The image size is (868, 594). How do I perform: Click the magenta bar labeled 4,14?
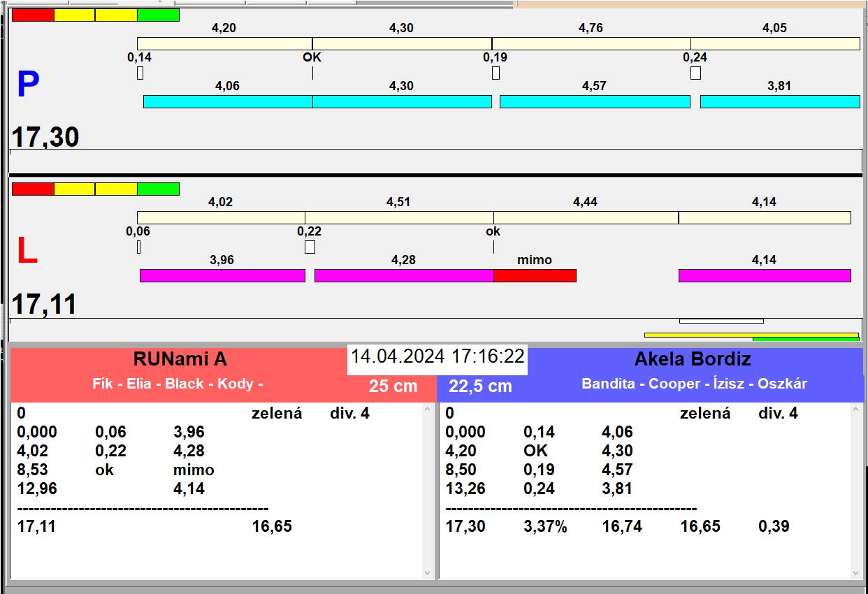(x=765, y=275)
